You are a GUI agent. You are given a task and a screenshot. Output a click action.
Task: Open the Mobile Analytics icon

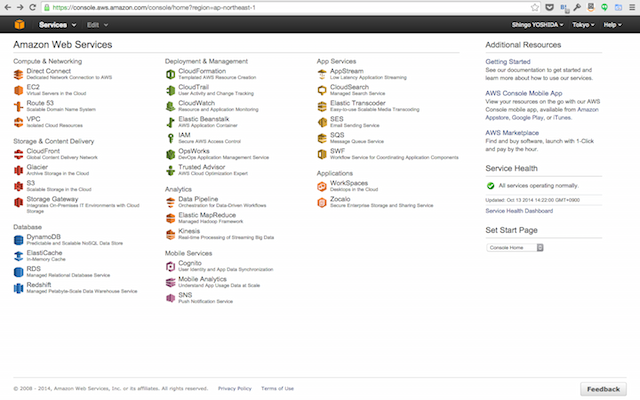[170, 282]
